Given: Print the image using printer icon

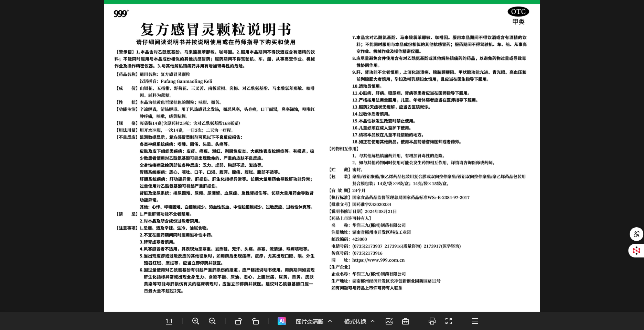Looking at the screenshot, I should pyautogui.click(x=432, y=321).
